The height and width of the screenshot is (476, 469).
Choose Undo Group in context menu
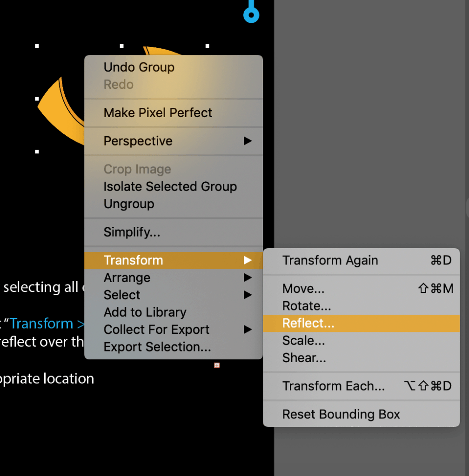[174, 67]
